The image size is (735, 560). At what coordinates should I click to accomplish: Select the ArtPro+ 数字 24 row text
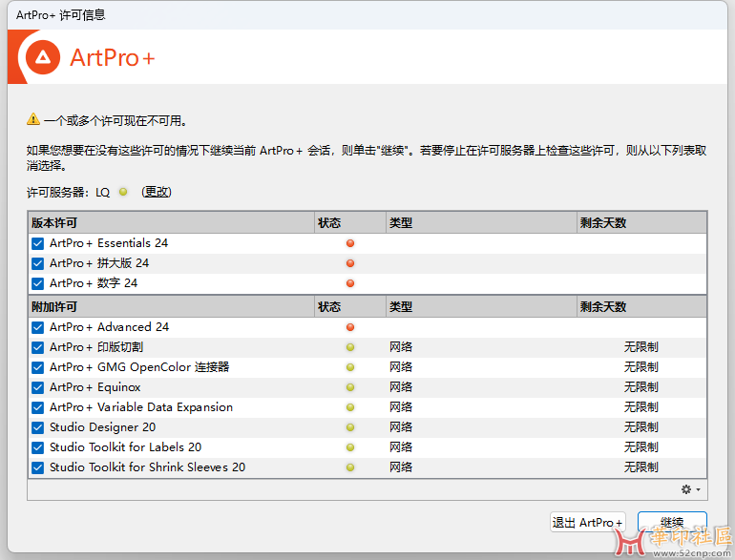pyautogui.click(x=94, y=283)
